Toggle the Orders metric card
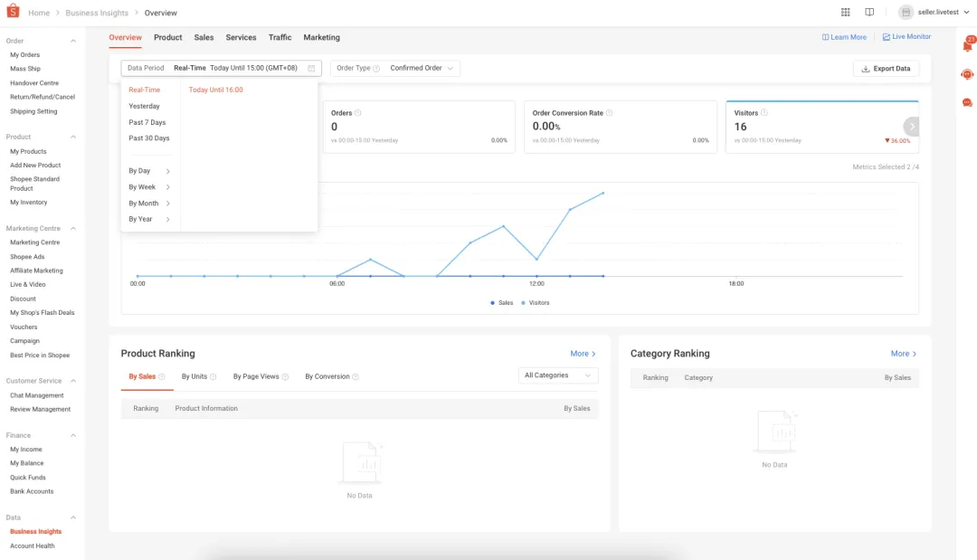 pos(419,127)
